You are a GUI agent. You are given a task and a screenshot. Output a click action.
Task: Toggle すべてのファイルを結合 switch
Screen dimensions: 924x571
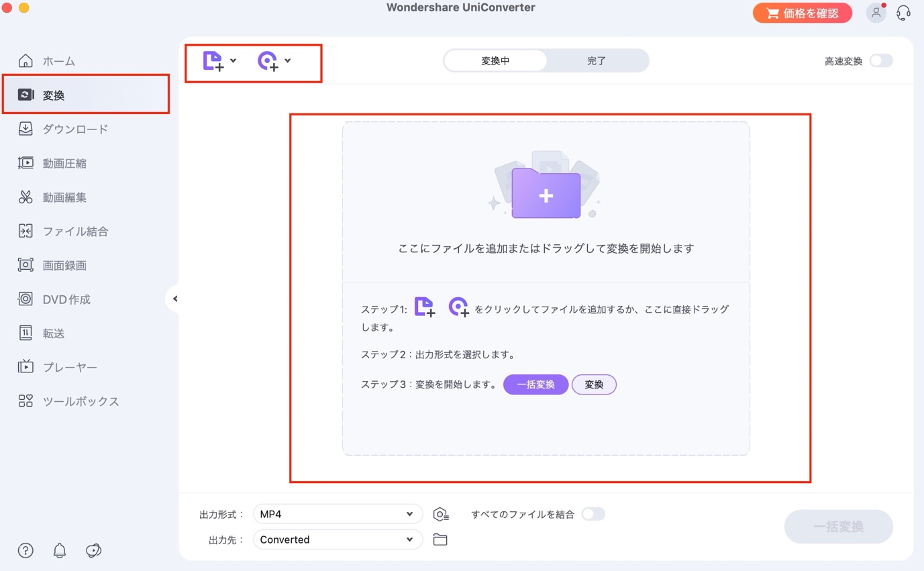[x=593, y=514]
